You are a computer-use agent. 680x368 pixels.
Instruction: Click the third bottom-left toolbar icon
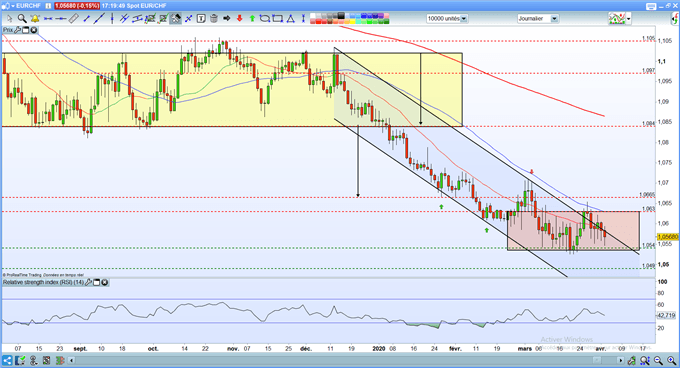click(33, 360)
